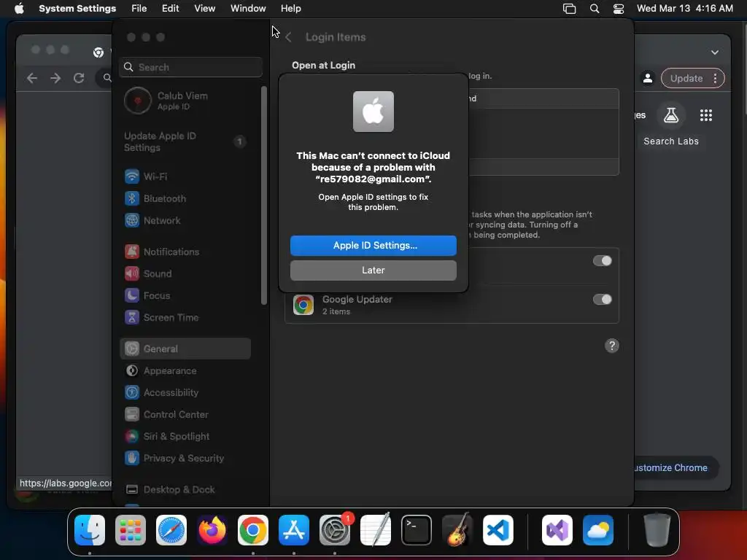
Task: Select General in the sidebar
Action: click(185, 349)
